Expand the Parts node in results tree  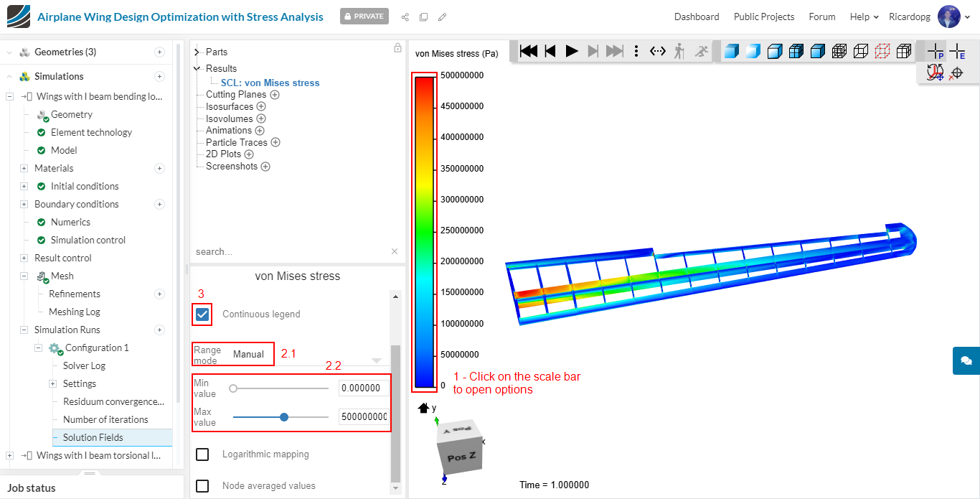197,52
